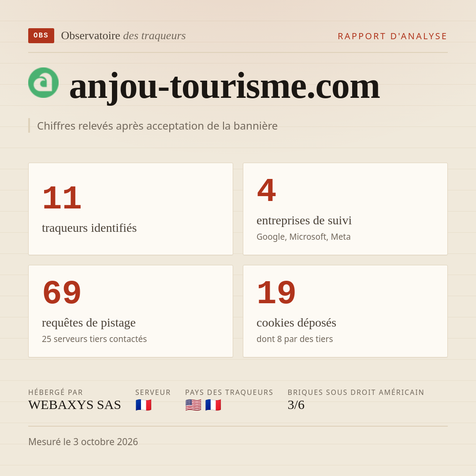Image resolution: width=476 pixels, height=476 pixels.
Task: Click the number 19 in the cookies card
Action: pyautogui.click(x=276, y=293)
